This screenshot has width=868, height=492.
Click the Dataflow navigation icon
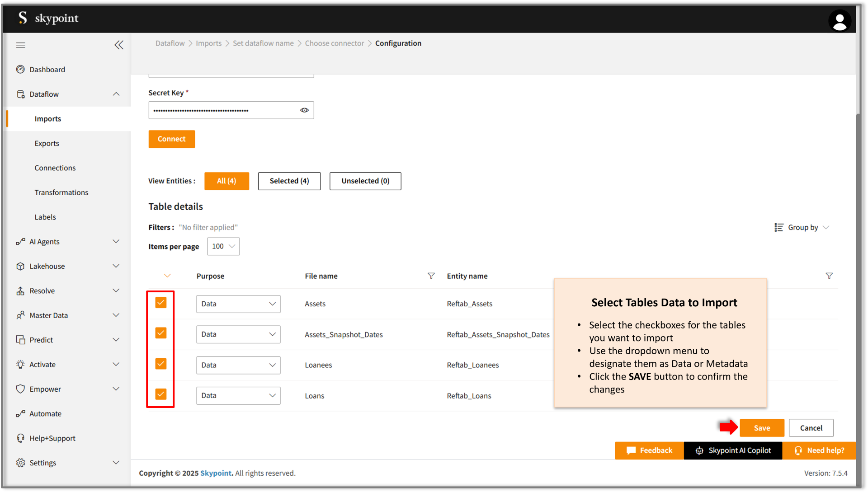coord(20,94)
